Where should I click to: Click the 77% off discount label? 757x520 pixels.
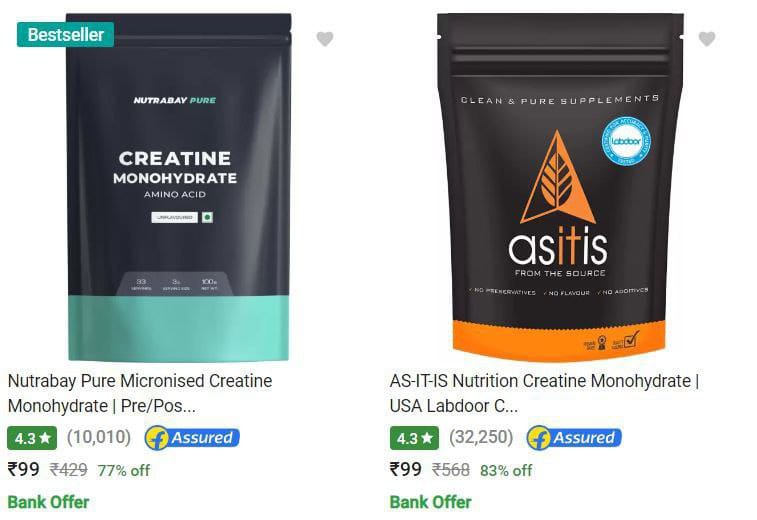(x=124, y=470)
